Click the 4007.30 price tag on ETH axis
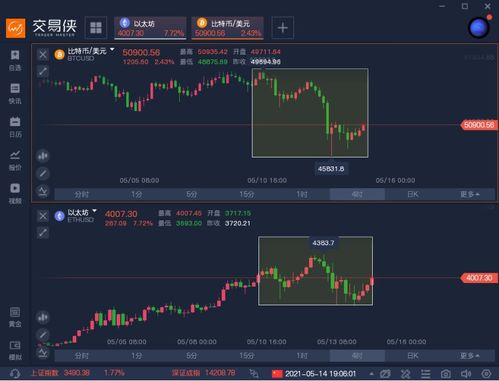 pyautogui.click(x=479, y=278)
